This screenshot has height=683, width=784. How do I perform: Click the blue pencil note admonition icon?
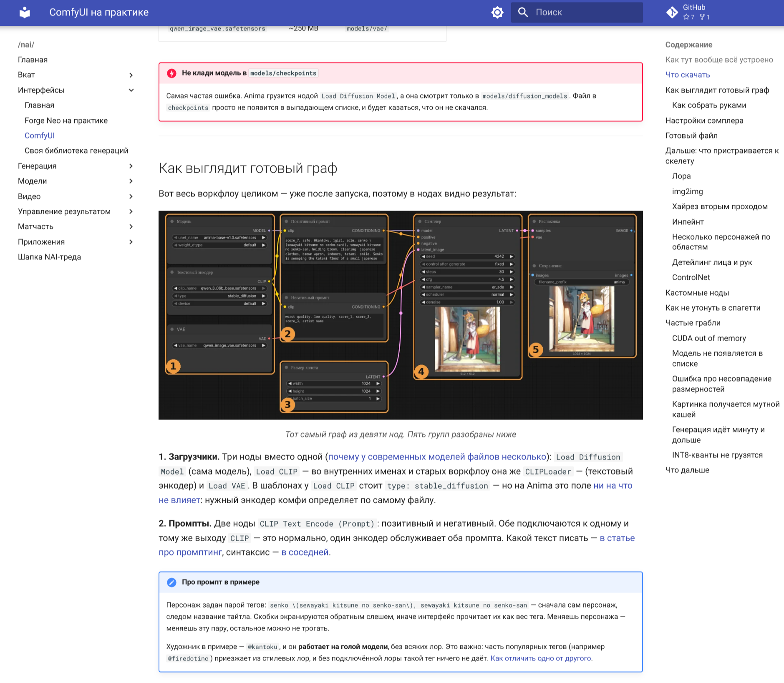click(x=171, y=583)
